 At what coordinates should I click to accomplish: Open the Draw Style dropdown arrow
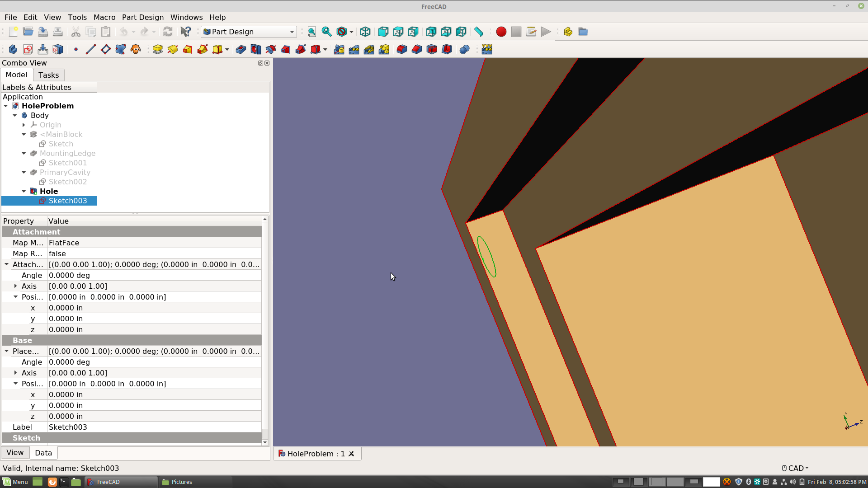click(x=351, y=32)
